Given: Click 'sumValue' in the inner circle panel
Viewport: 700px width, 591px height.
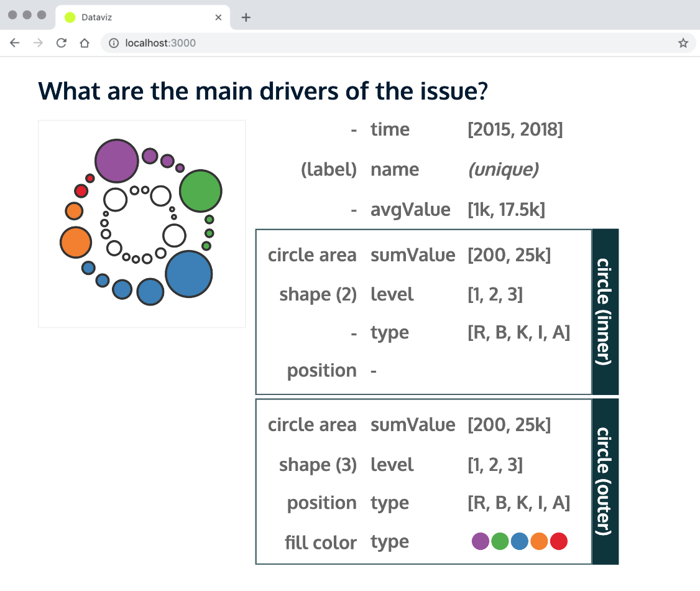Looking at the screenshot, I should tap(413, 255).
